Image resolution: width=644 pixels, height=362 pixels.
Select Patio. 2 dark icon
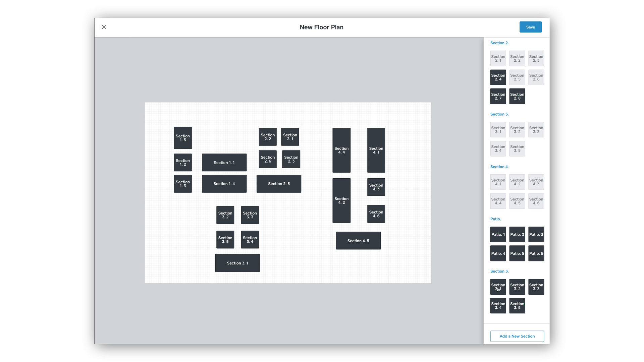click(517, 234)
